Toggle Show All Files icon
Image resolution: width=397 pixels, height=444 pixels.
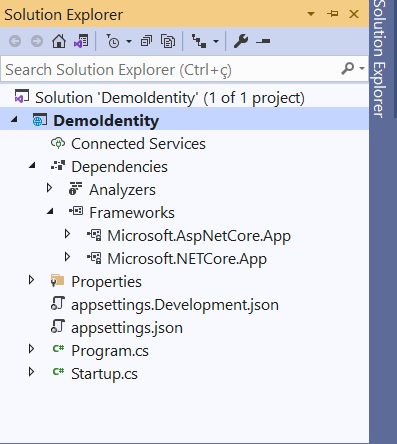tap(168, 41)
